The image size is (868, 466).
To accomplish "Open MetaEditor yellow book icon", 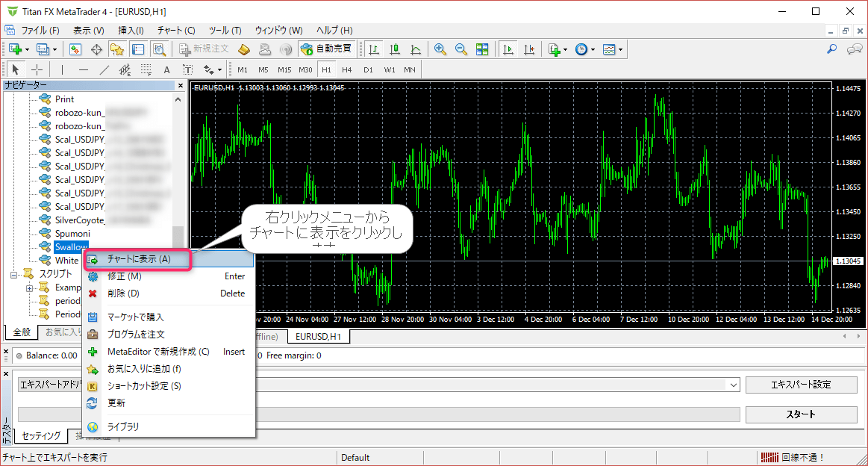I will coord(244,49).
